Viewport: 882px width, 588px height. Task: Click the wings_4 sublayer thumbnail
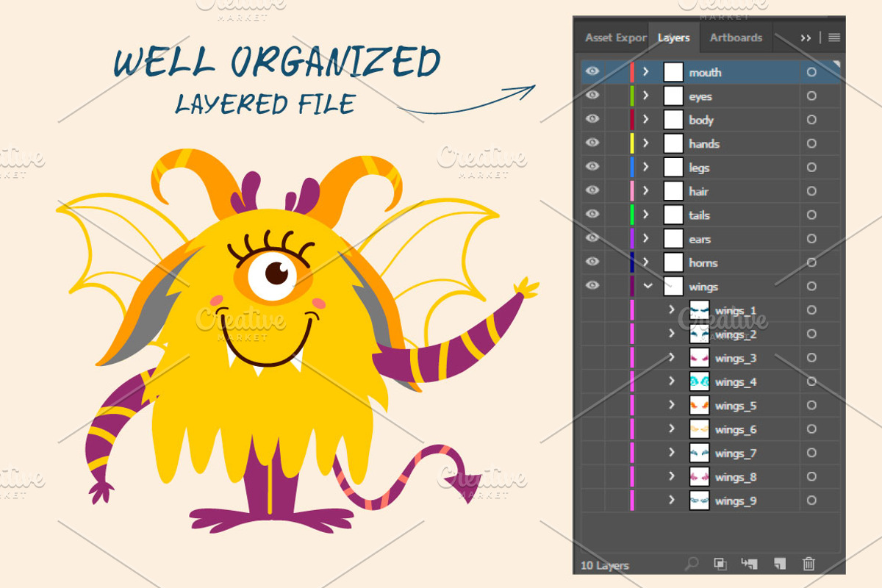pos(699,381)
